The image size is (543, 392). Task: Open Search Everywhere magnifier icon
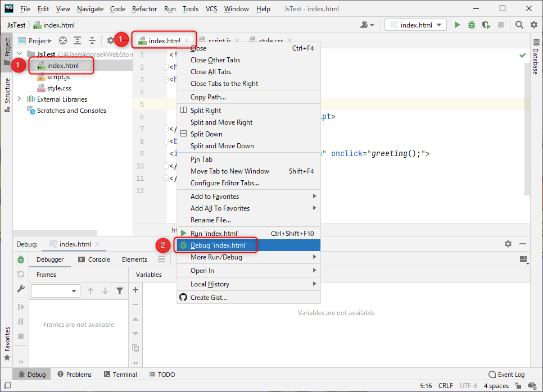519,25
